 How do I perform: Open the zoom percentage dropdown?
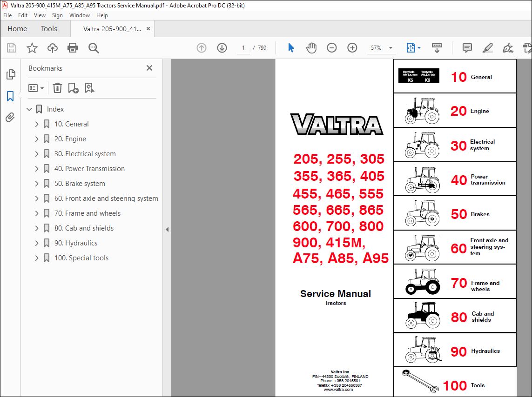point(391,48)
